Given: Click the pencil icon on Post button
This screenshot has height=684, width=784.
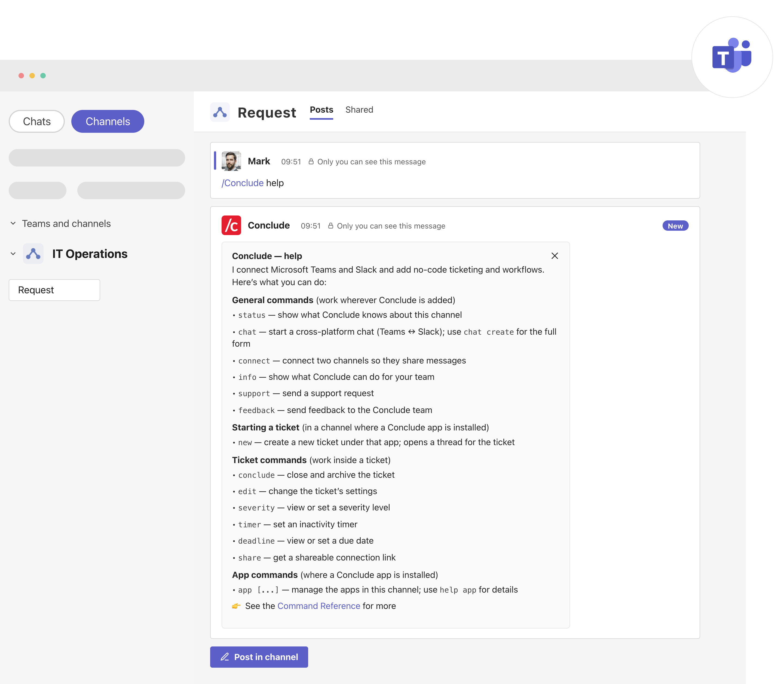Looking at the screenshot, I should pos(225,657).
